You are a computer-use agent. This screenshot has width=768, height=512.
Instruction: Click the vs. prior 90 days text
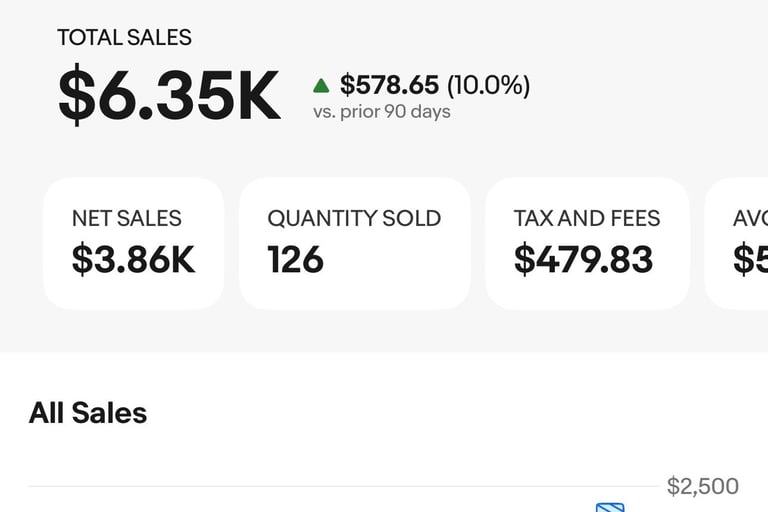[382, 112]
